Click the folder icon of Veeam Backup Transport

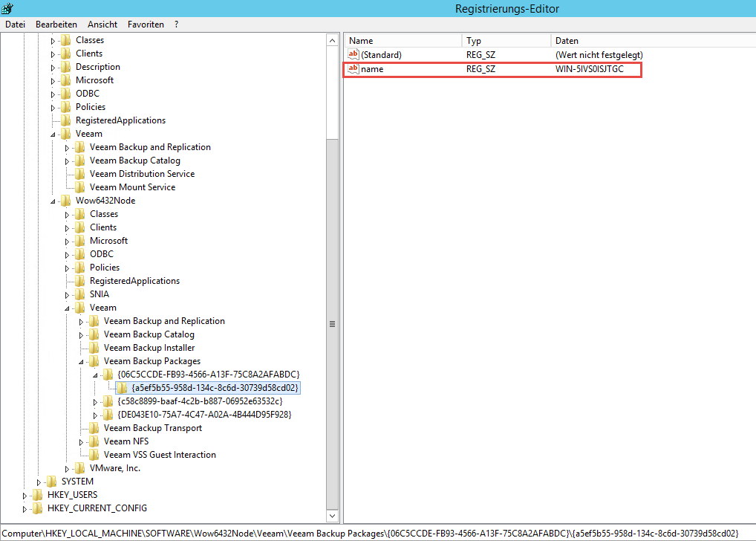[x=94, y=428]
